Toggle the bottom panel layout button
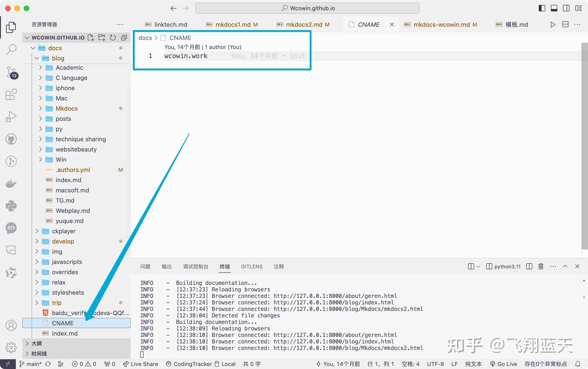 554,8
